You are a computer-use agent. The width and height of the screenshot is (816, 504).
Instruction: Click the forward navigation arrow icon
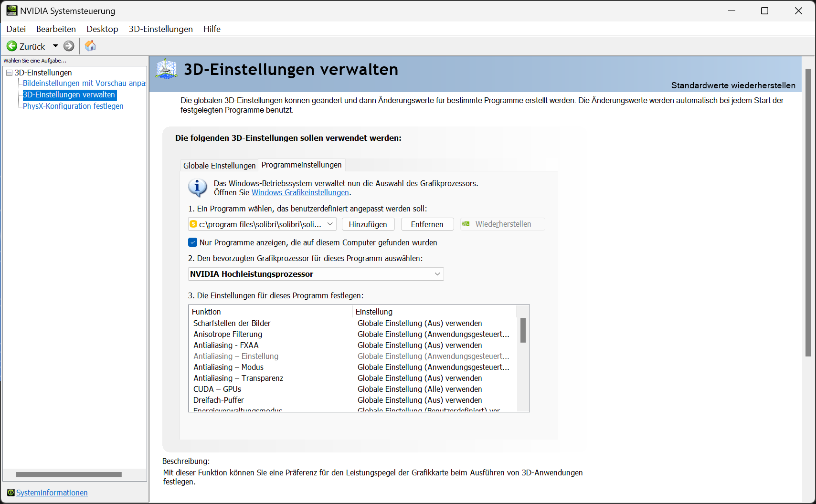tap(69, 46)
